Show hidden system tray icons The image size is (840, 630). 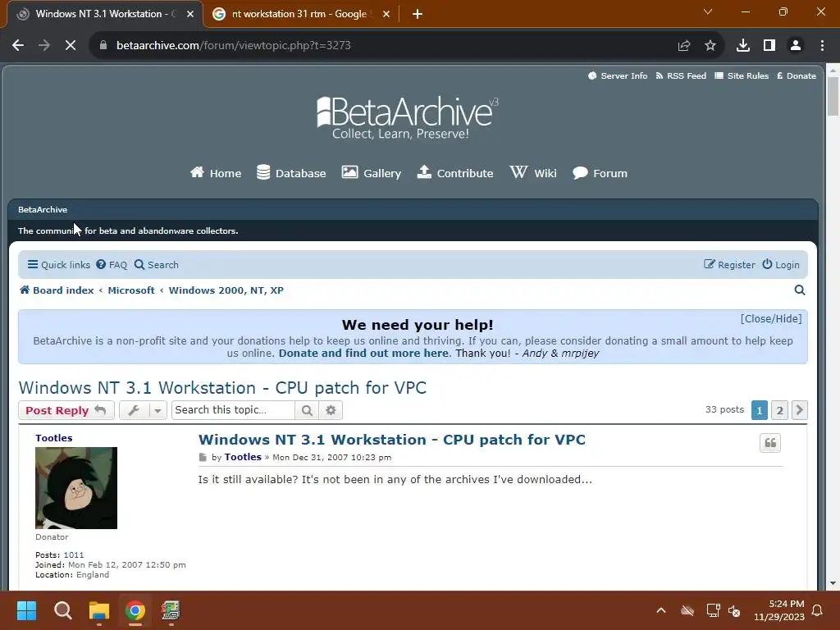pos(661,610)
